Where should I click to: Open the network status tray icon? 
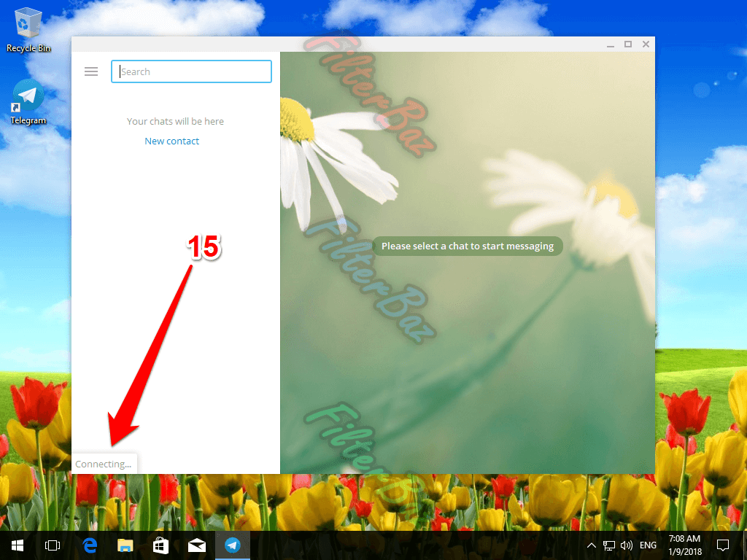pos(609,545)
